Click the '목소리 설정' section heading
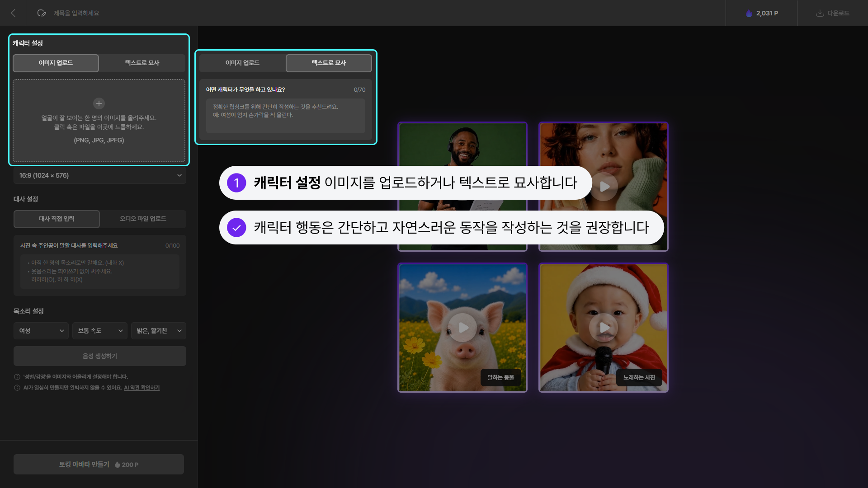 point(28,311)
